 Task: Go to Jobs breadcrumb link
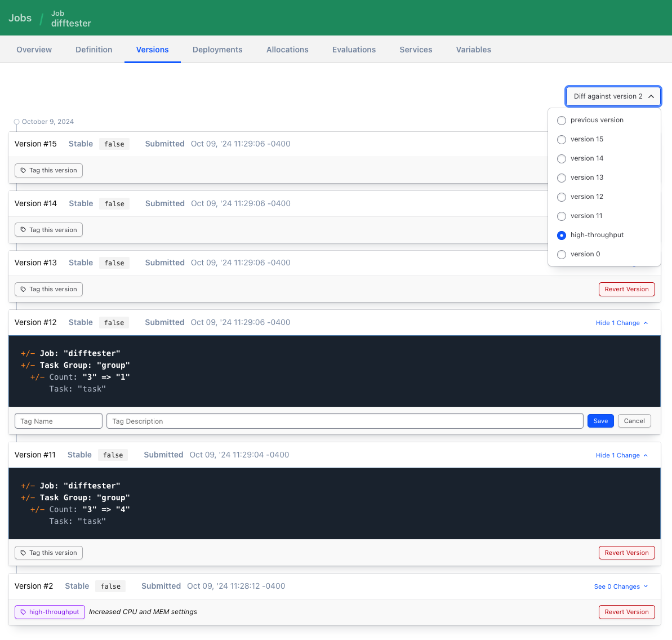click(20, 18)
